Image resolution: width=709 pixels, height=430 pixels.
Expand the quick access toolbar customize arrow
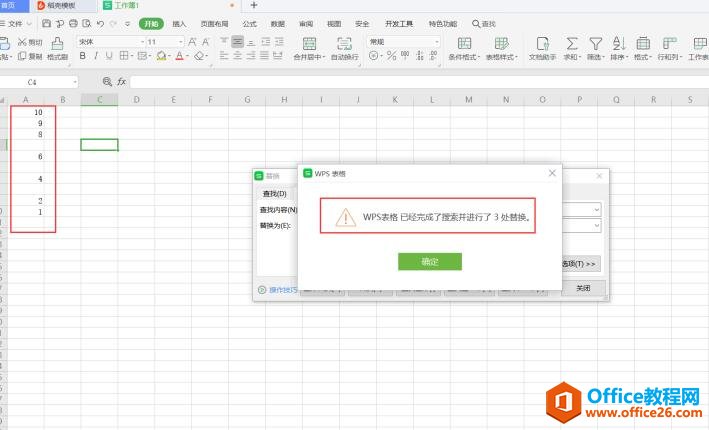coord(128,24)
